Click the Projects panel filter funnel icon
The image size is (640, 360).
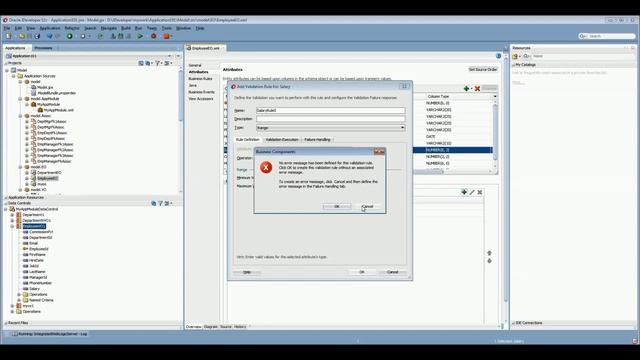[158, 63]
